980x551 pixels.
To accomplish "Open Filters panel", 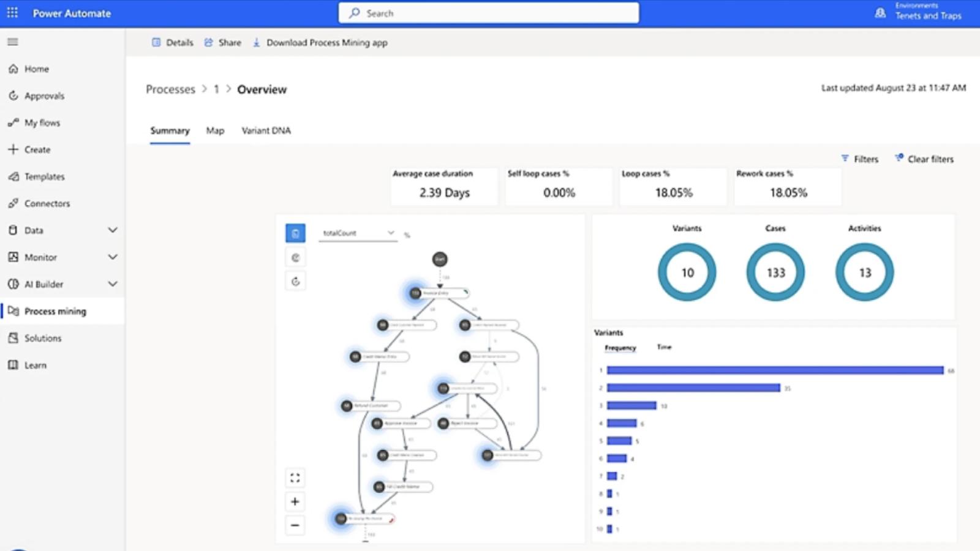I will pos(860,159).
